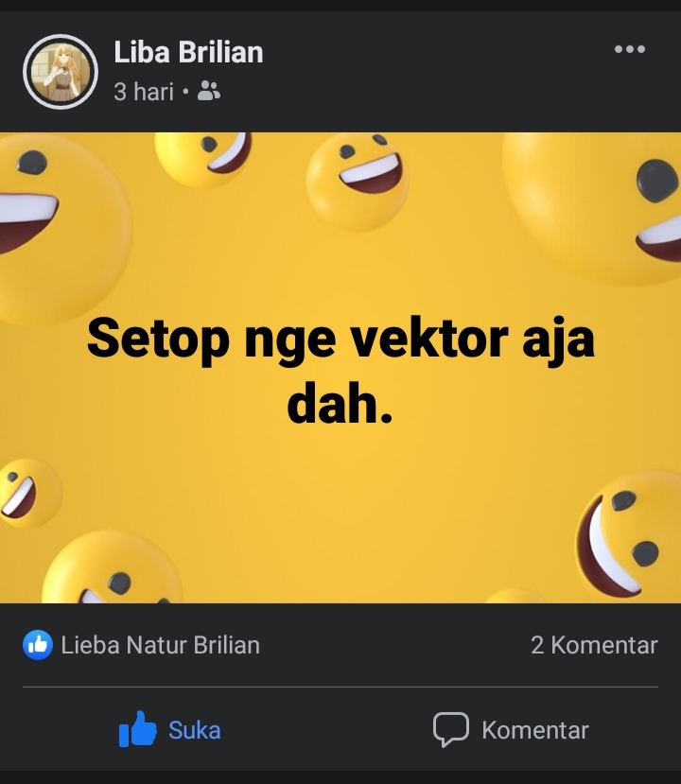
Task: Click the upside-down emoji near top left
Action: [202, 160]
